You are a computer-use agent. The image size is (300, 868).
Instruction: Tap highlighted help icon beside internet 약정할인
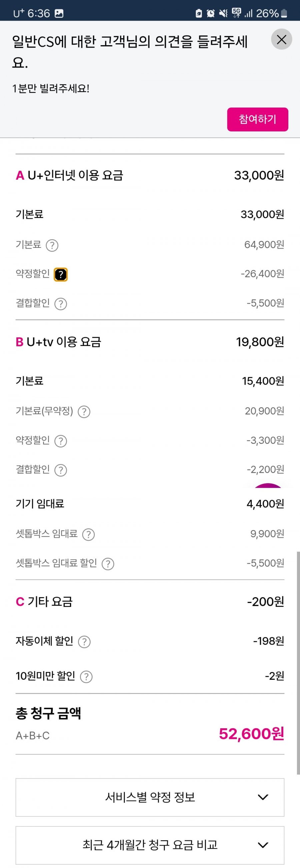[x=61, y=274]
